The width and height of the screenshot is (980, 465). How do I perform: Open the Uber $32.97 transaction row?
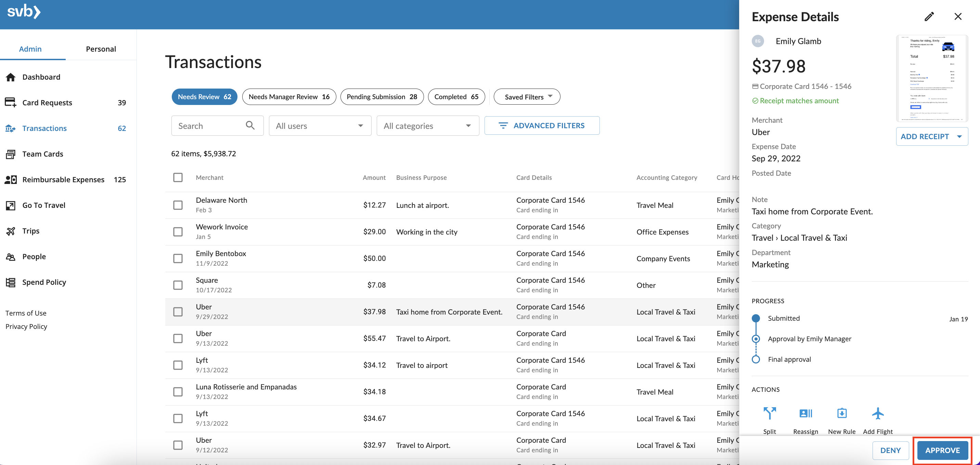click(x=452, y=445)
